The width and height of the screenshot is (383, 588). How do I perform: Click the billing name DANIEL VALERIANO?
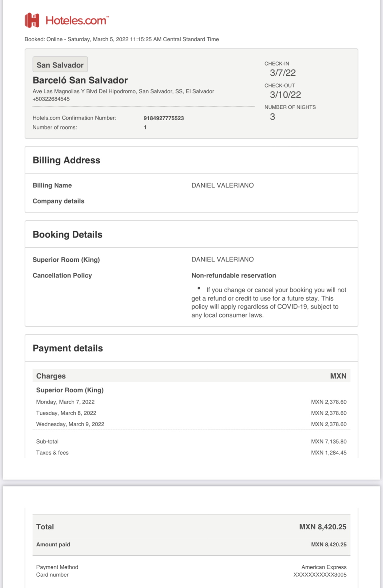[223, 185]
